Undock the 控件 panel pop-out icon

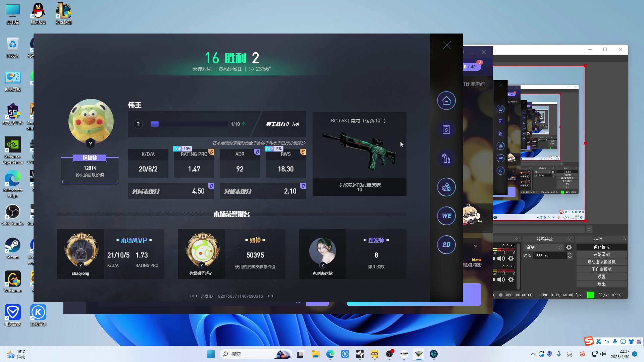point(624,239)
